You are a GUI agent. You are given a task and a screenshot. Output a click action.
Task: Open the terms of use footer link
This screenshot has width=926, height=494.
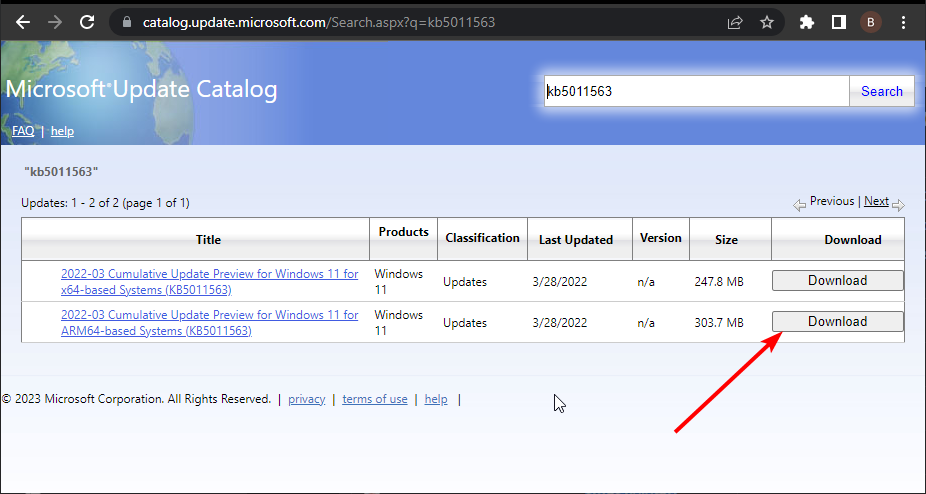coord(375,399)
